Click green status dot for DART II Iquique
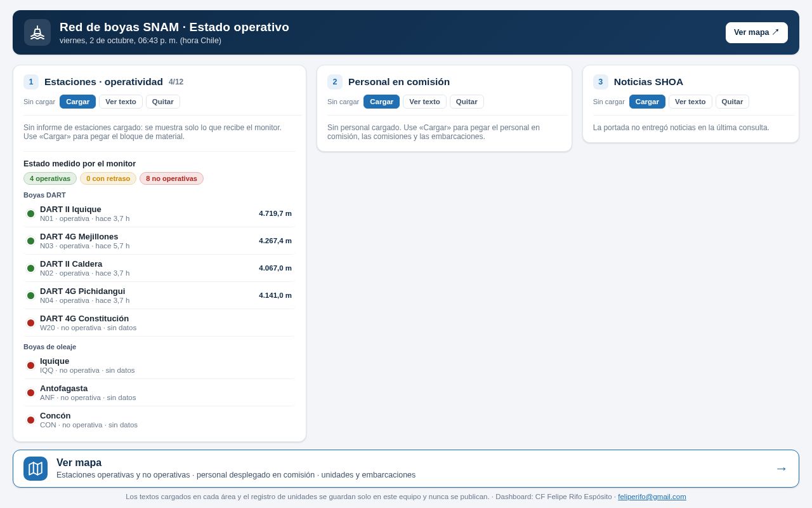The width and height of the screenshot is (812, 508). (30, 213)
